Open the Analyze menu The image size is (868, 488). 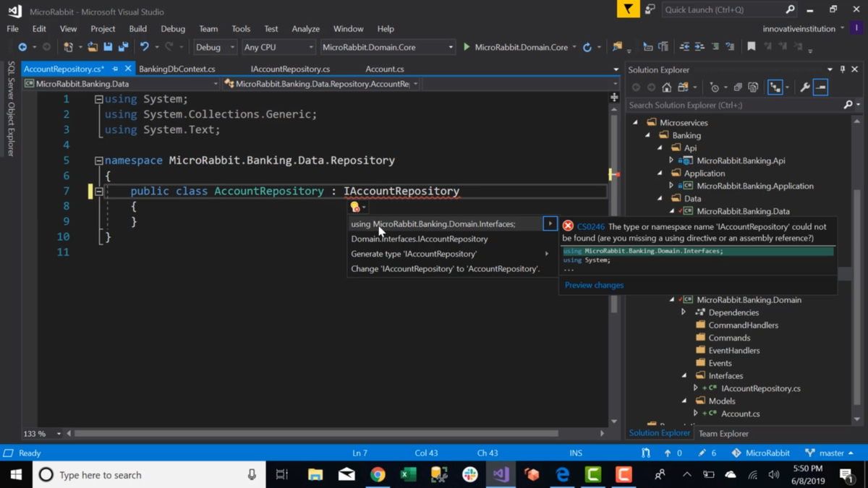point(305,29)
